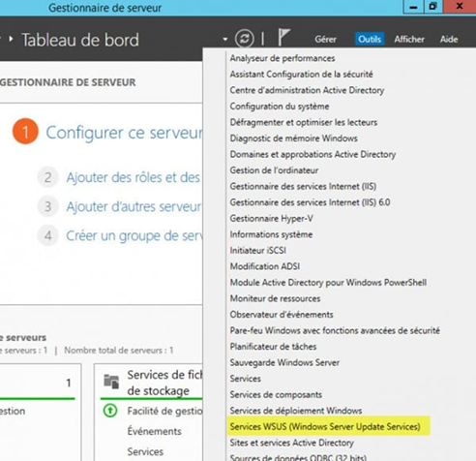Click the breadcrumb arrow before Tableau de bord

pyautogui.click(x=12, y=39)
